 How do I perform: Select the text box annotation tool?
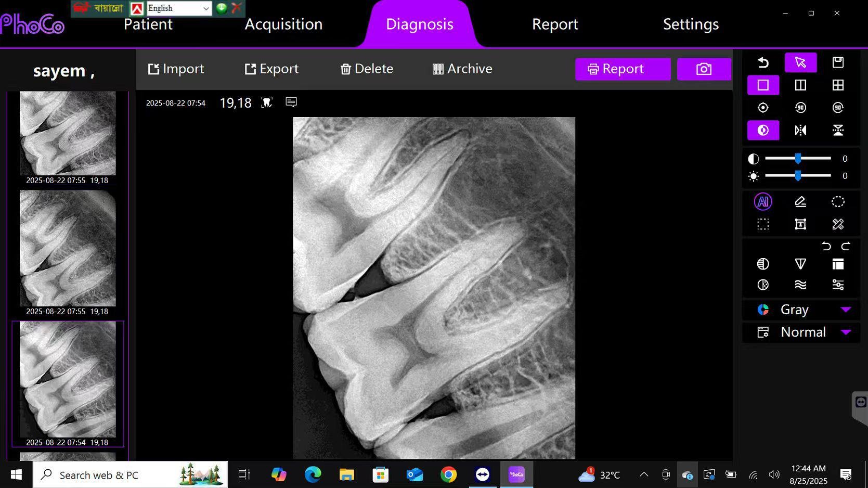[800, 224]
